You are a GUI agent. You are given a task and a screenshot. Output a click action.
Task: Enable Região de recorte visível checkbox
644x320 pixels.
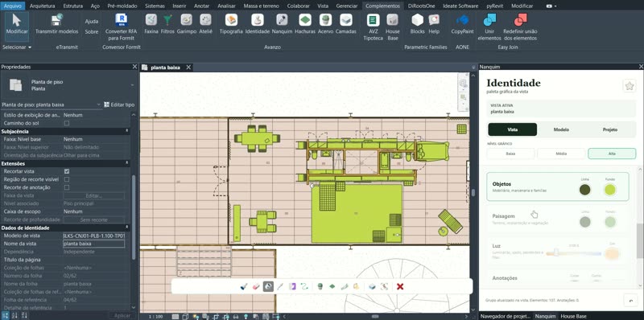(67, 179)
